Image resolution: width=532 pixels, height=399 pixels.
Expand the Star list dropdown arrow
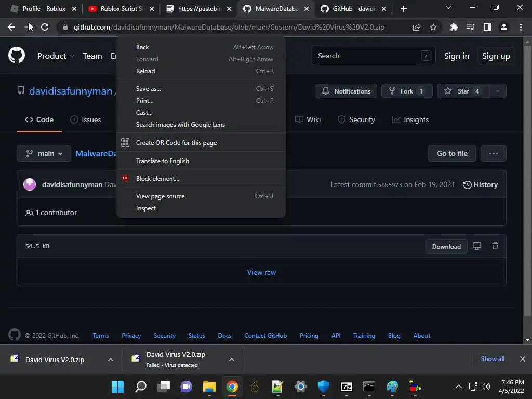coord(498,91)
